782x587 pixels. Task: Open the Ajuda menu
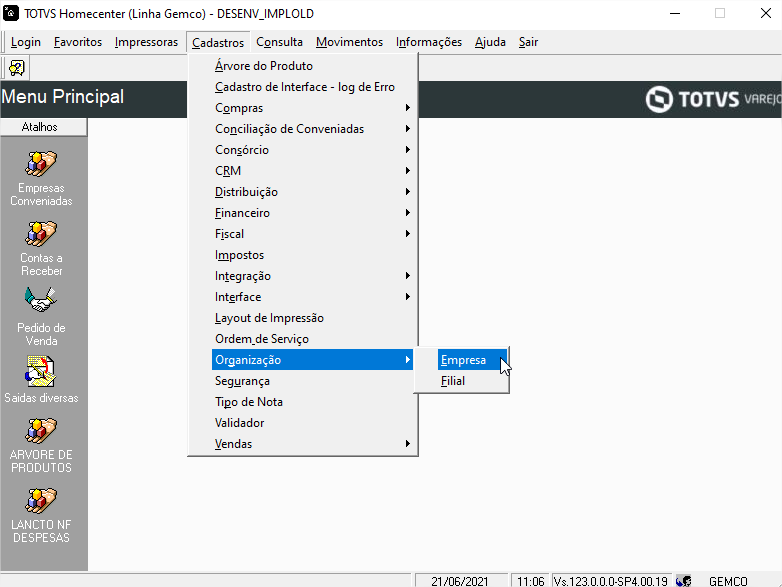[490, 42]
